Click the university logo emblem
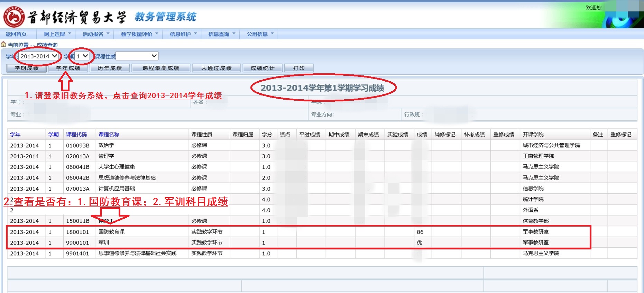This screenshot has width=644, height=293. tap(14, 17)
